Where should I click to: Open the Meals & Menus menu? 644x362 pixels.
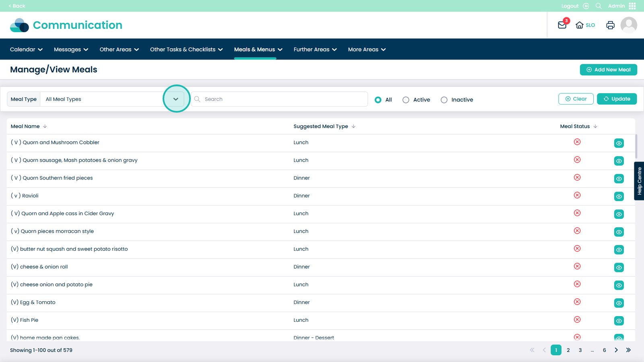[x=258, y=49]
